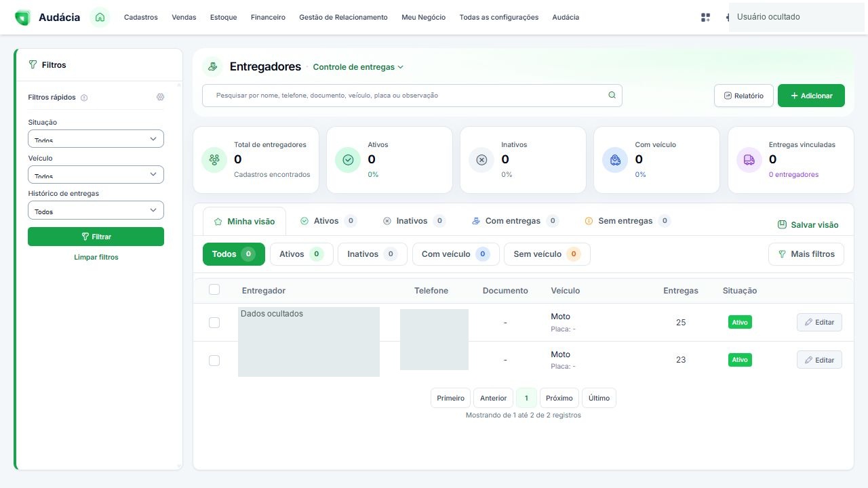Edit the entregador with 25 entregas
The height and width of the screenshot is (488, 868).
[x=819, y=323]
